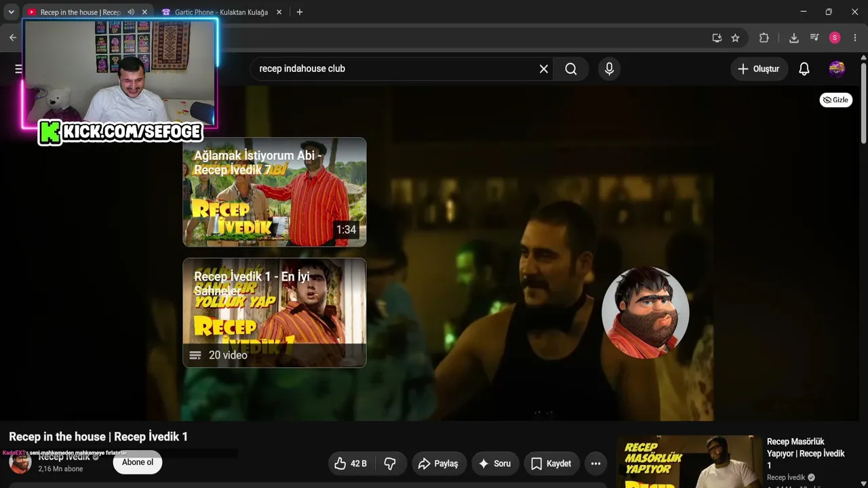
Task: Open more actions three-dot menu
Action: 595,464
